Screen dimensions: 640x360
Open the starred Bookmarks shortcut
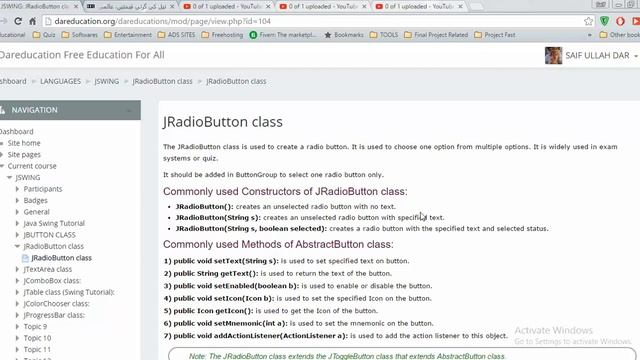pyautogui.click(x=344, y=35)
